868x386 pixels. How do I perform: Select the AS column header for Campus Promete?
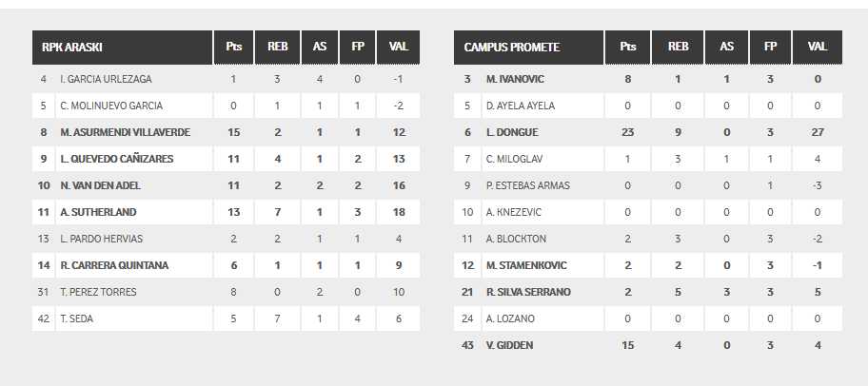(726, 47)
